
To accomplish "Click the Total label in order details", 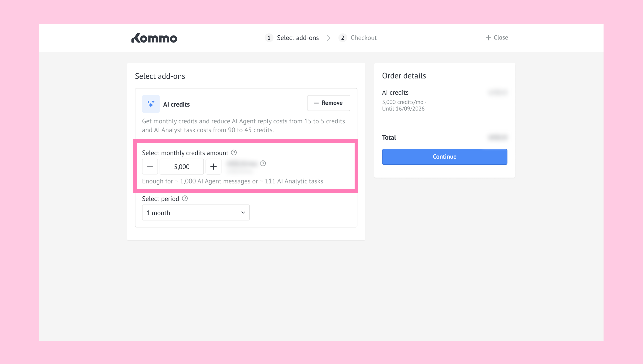I will click(x=389, y=138).
